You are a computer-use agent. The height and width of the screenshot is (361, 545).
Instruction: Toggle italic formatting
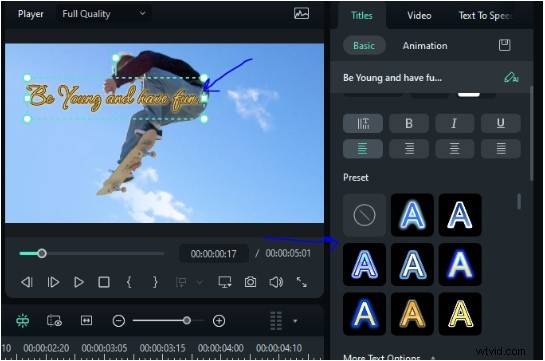(454, 123)
